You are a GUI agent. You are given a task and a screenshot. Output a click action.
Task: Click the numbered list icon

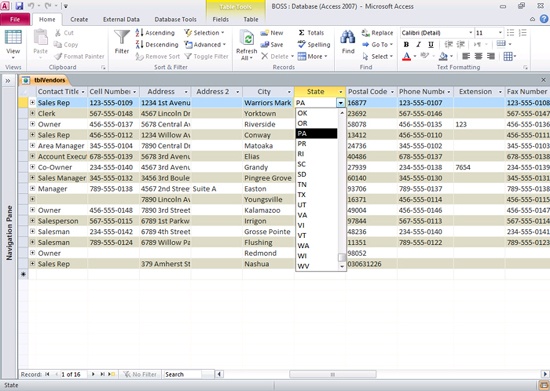pyautogui.click(x=523, y=33)
